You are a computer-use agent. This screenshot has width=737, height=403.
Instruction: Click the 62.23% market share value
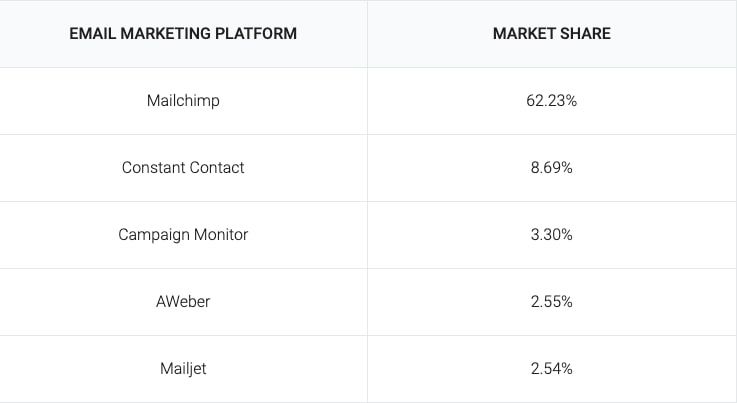pyautogui.click(x=551, y=101)
